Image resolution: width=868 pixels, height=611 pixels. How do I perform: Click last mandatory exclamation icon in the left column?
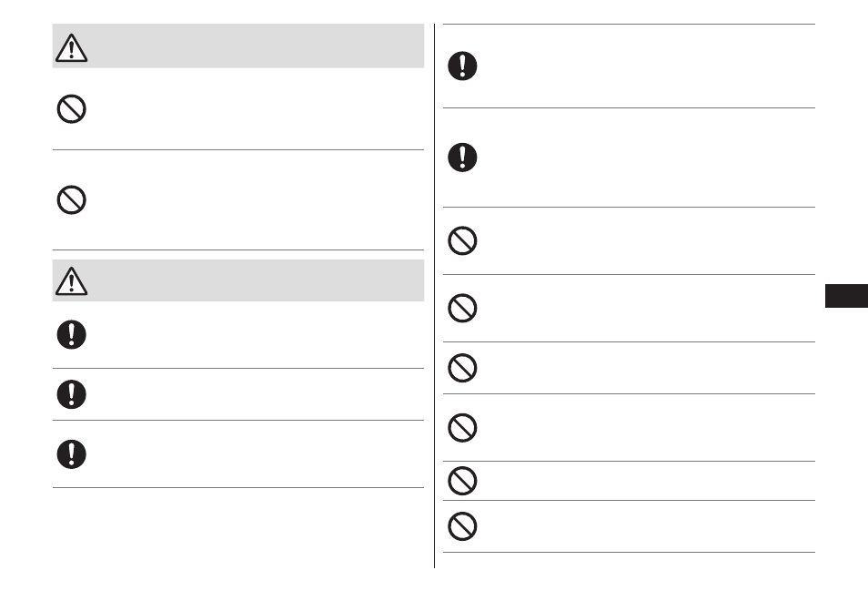71,454
